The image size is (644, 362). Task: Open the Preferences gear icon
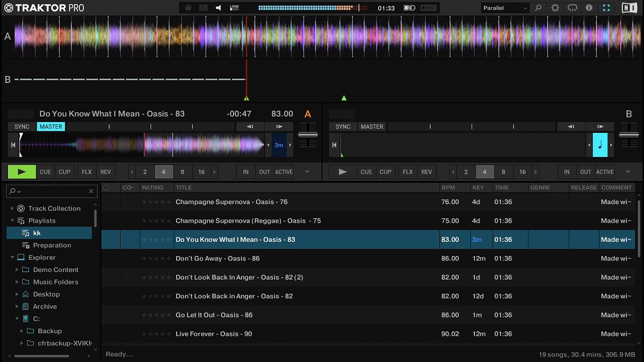pos(555,8)
